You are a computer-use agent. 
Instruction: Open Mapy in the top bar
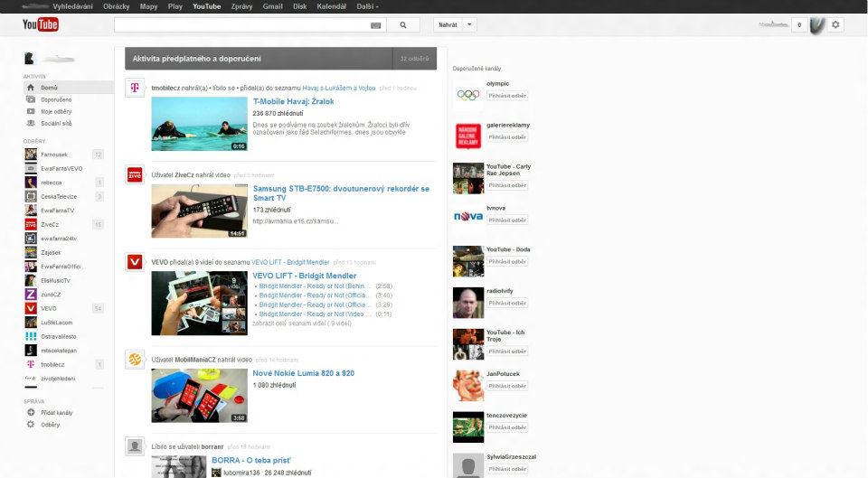coord(148,6)
